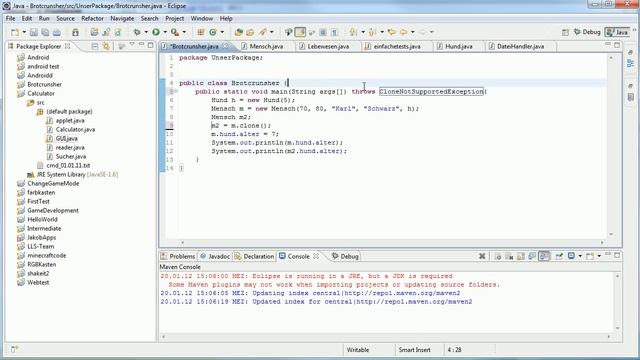Click the Last Edit Location arrow icon
Viewport: 640px width, 360px height.
click(392, 32)
